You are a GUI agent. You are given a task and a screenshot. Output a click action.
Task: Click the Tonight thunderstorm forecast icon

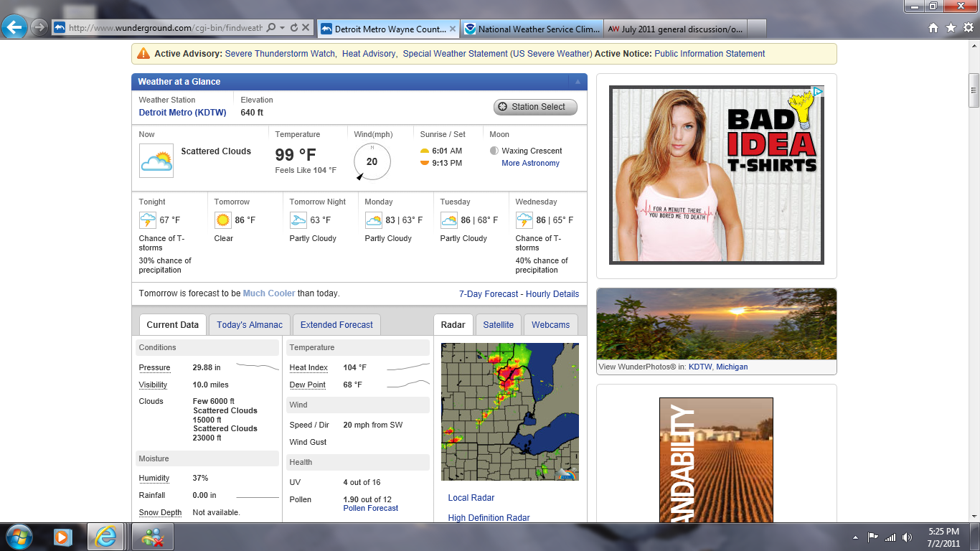tap(147, 220)
